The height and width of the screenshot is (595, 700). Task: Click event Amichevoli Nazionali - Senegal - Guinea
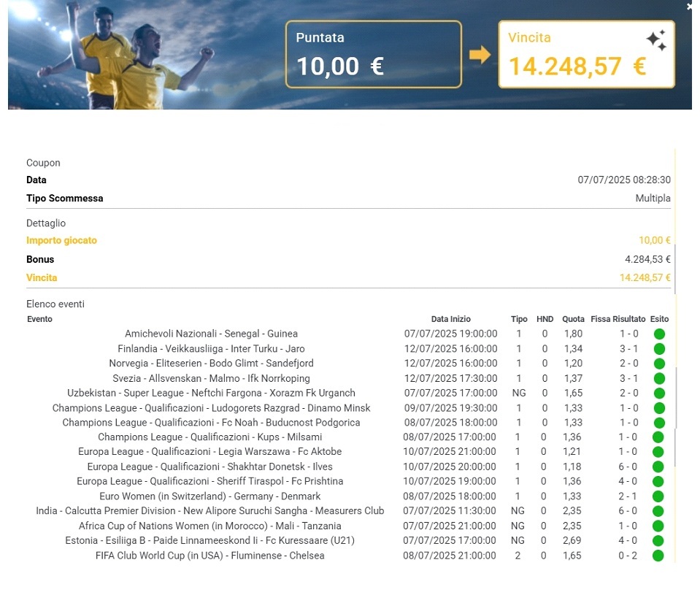click(211, 334)
